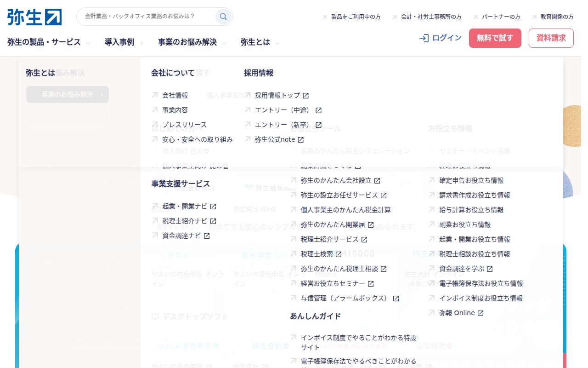Click external-link icon beside エントリー（中途）
This screenshot has height=368, width=588.
318,110
